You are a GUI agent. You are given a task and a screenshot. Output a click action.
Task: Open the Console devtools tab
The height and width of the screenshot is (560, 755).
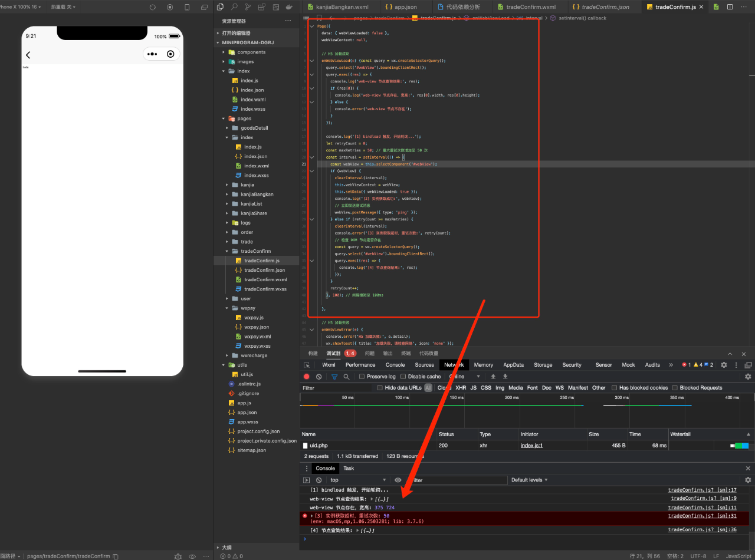point(395,365)
